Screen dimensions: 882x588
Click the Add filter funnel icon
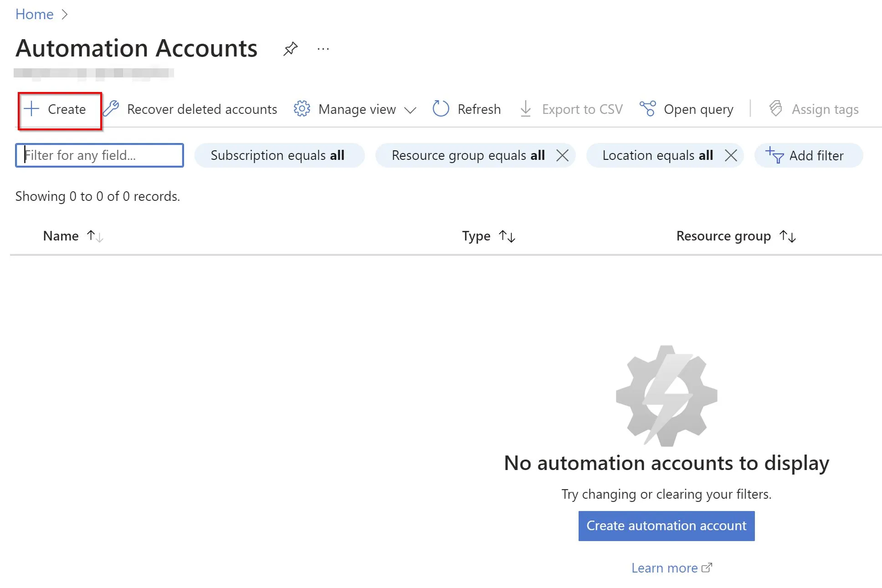pyautogui.click(x=774, y=155)
